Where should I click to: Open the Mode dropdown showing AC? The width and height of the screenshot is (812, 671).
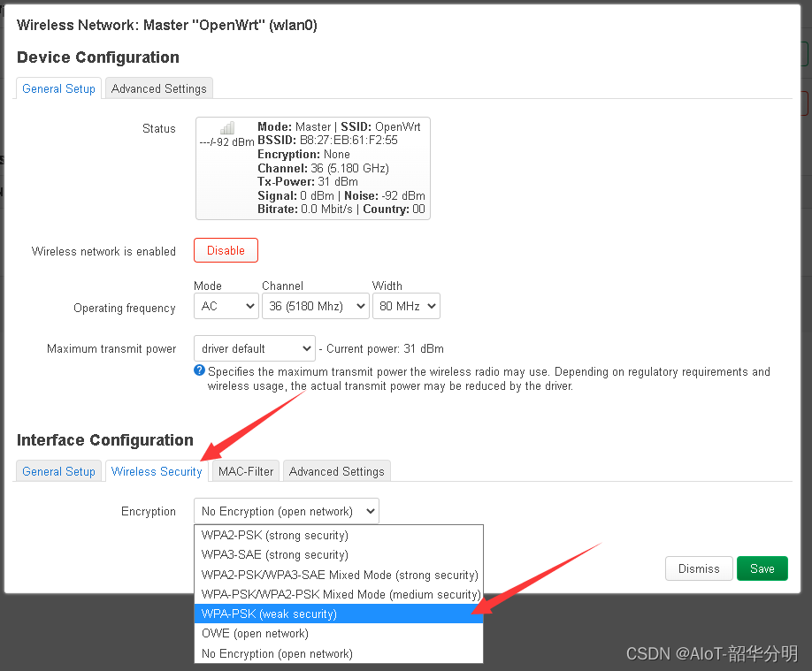226,306
